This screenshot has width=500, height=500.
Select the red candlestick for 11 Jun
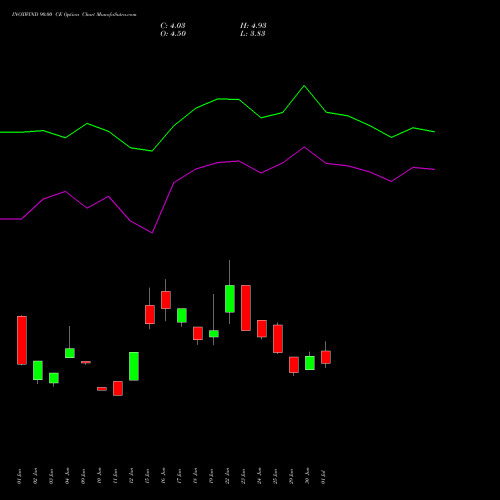(x=118, y=388)
